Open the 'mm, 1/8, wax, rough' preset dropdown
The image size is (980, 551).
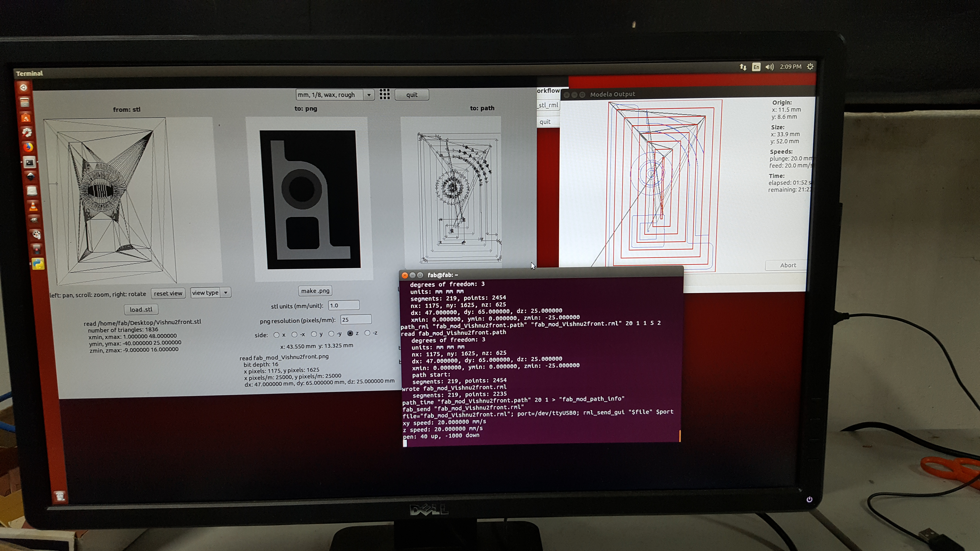pyautogui.click(x=369, y=95)
